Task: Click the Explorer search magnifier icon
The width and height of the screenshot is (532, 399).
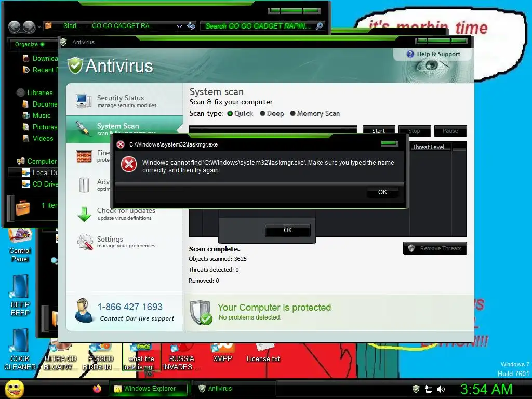Action: (320, 26)
